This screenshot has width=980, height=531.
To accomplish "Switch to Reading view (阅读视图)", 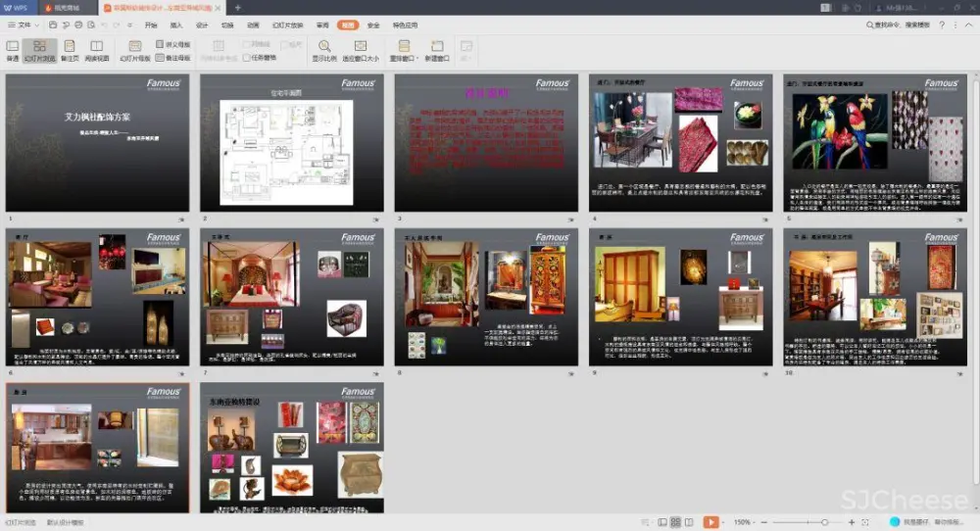I will (97, 46).
